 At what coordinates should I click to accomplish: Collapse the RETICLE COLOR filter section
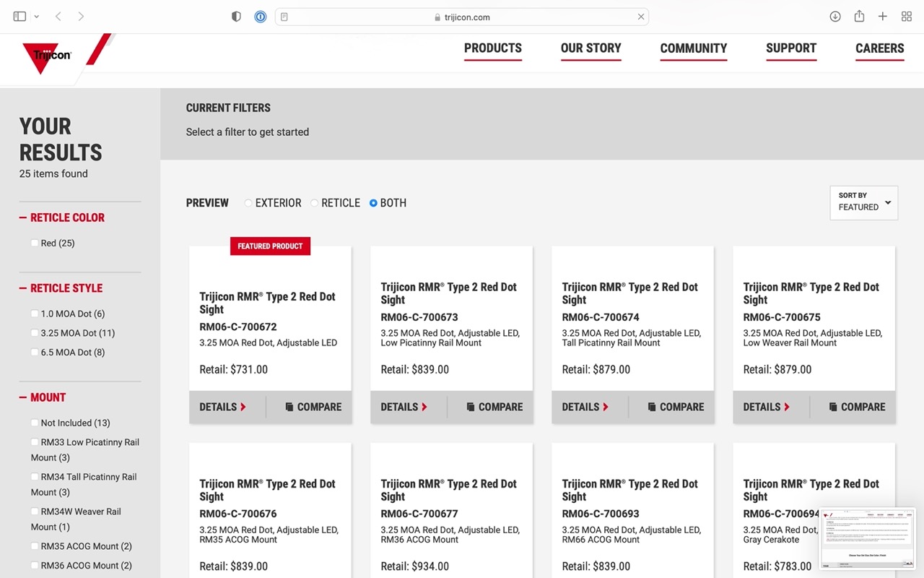(x=62, y=217)
